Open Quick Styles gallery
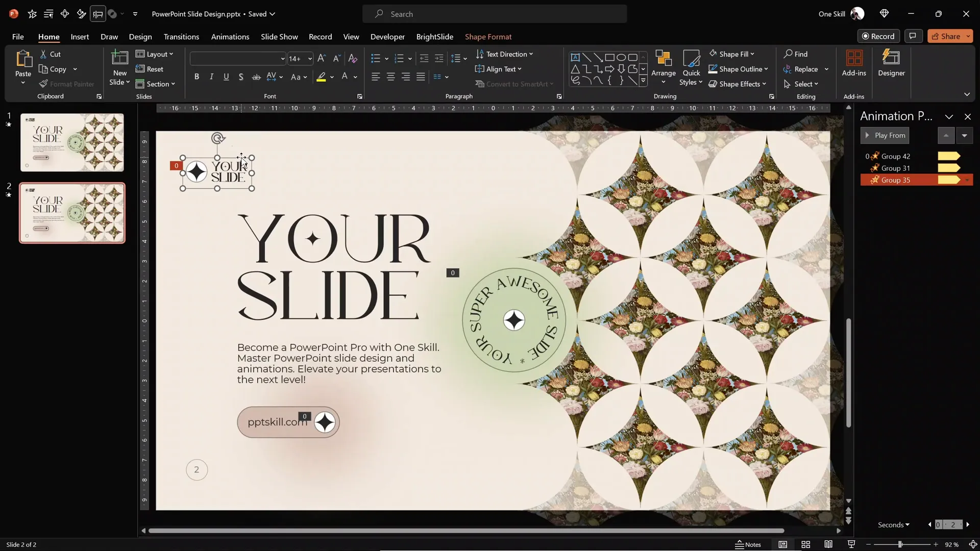 [692, 67]
